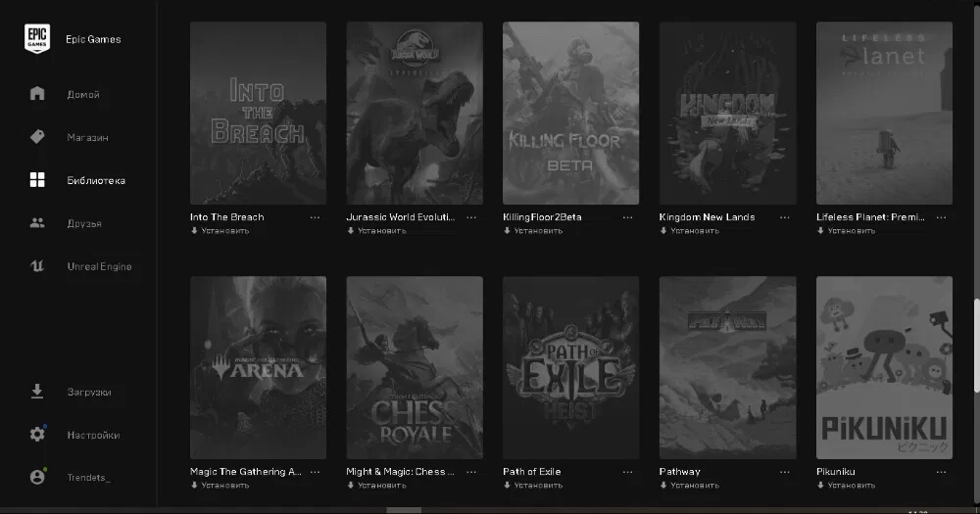The height and width of the screenshot is (514, 980).
Task: Select the Killing Floor Beta cover thumbnail
Action: point(570,113)
